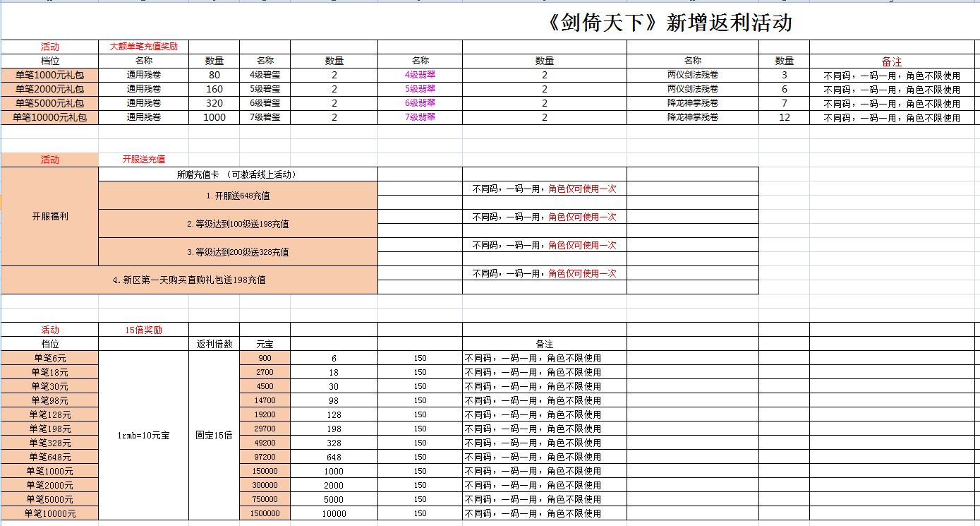The height and width of the screenshot is (526, 980).
Task: Select the 单笔98元 row label
Action: [50, 400]
